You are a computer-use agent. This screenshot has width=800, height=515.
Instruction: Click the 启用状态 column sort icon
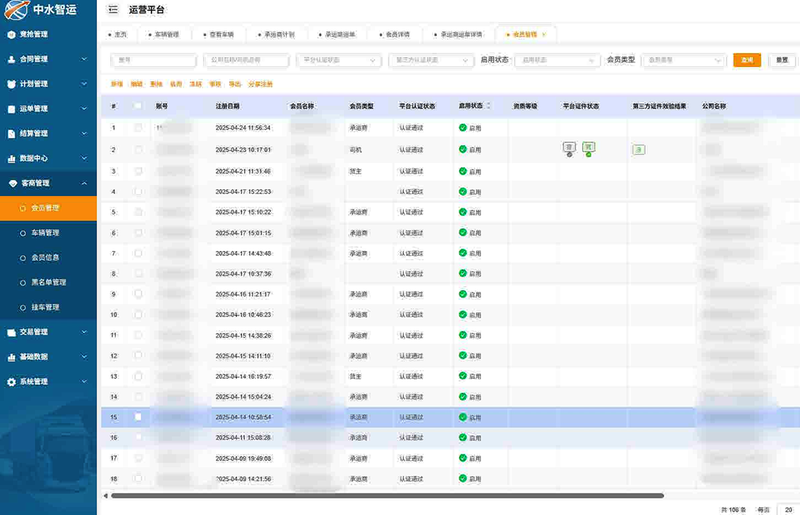point(487,105)
